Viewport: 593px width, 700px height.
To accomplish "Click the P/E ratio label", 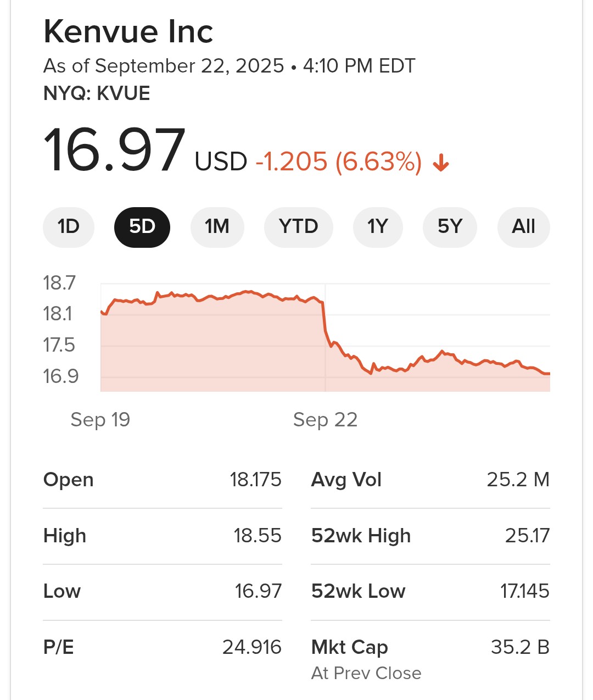I will click(59, 647).
